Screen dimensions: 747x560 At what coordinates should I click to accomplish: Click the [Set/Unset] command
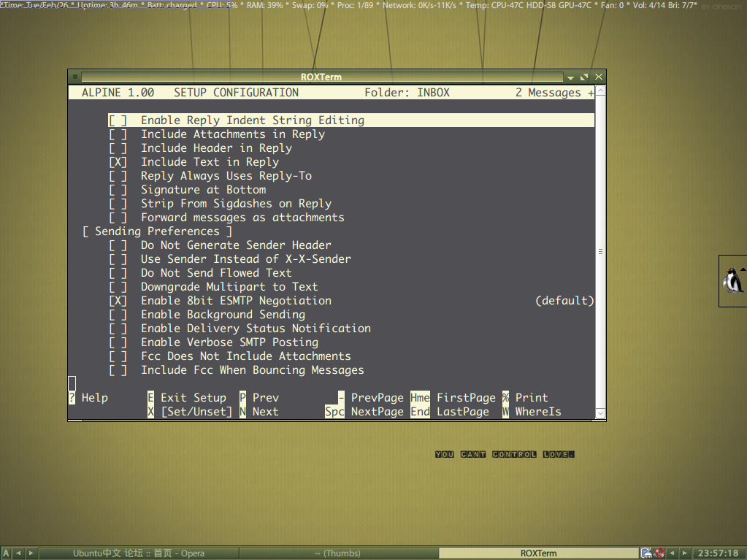[x=190, y=412]
